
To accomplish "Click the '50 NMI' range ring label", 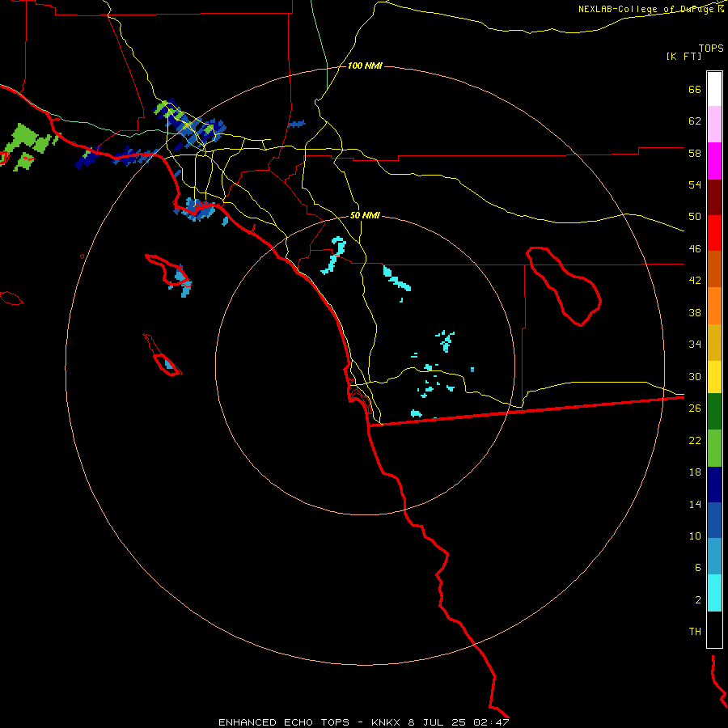I will 365,215.
